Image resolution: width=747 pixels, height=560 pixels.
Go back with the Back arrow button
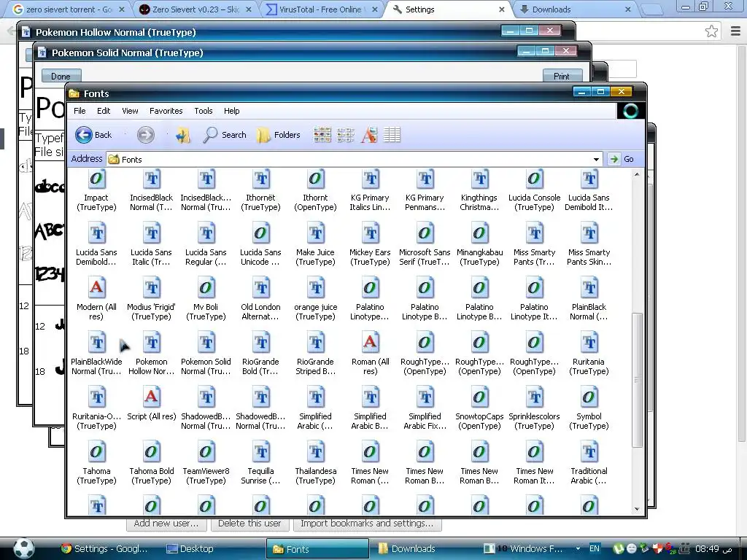tap(93, 135)
